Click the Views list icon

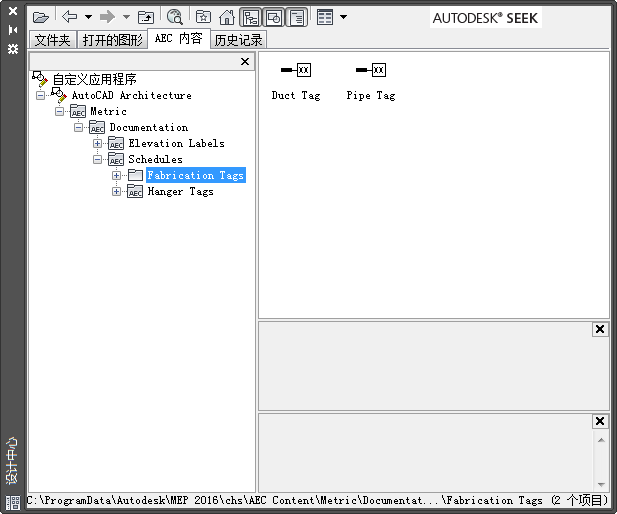pyautogui.click(x=325, y=17)
